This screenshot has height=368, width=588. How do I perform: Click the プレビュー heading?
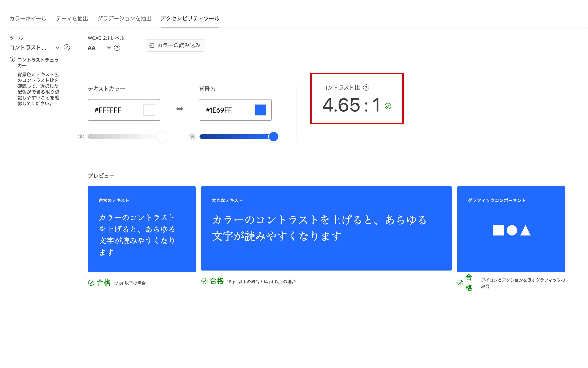pyautogui.click(x=101, y=176)
